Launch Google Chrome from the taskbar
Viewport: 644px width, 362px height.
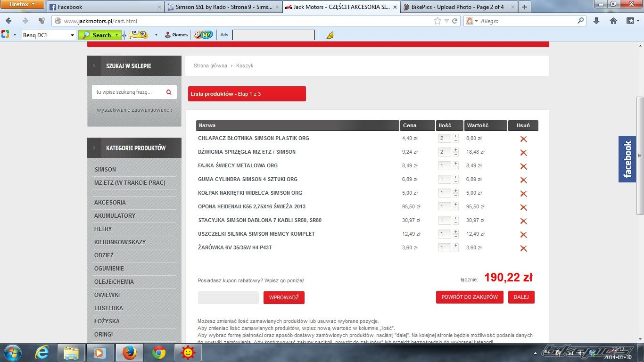click(x=159, y=353)
